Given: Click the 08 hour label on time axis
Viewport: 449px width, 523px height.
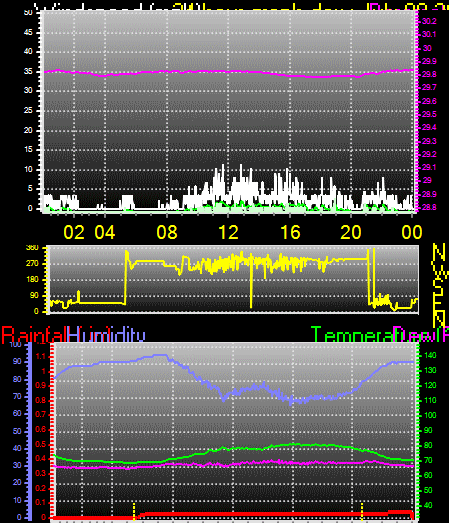Looking at the screenshot, I should [167, 232].
